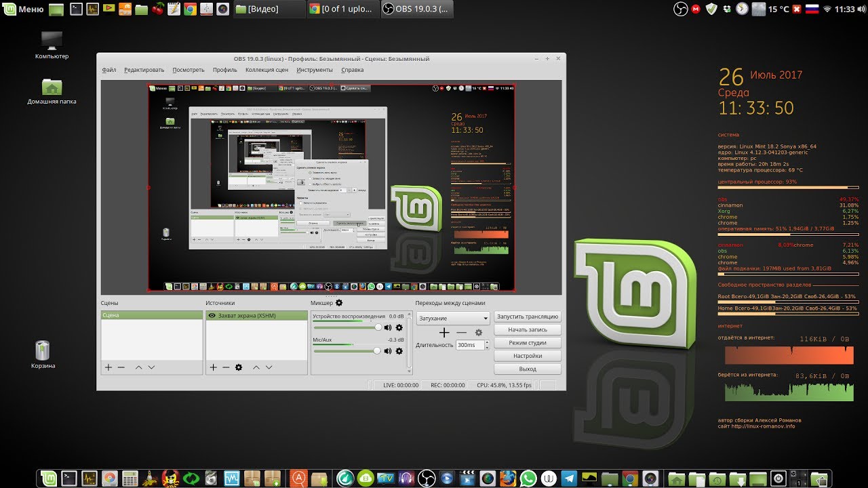The image size is (868, 488).
Task: Move scene down using the arrow under Сцены
Action: pos(151,367)
